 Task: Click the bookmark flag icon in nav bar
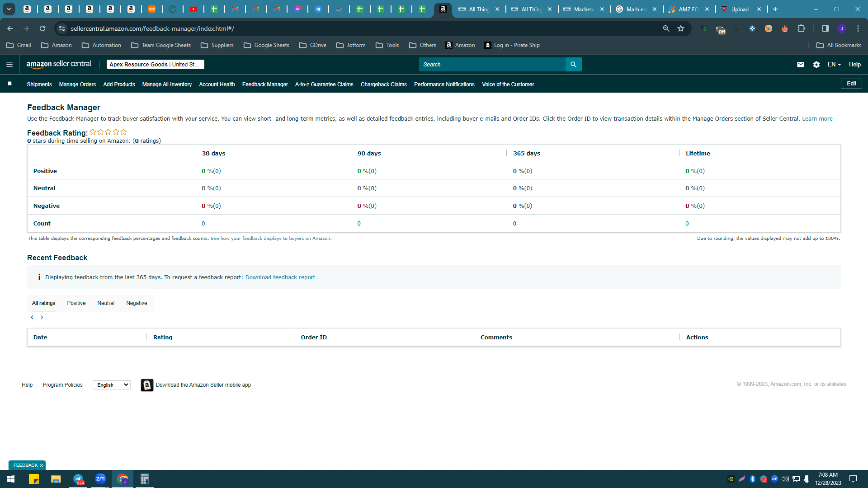(9, 84)
